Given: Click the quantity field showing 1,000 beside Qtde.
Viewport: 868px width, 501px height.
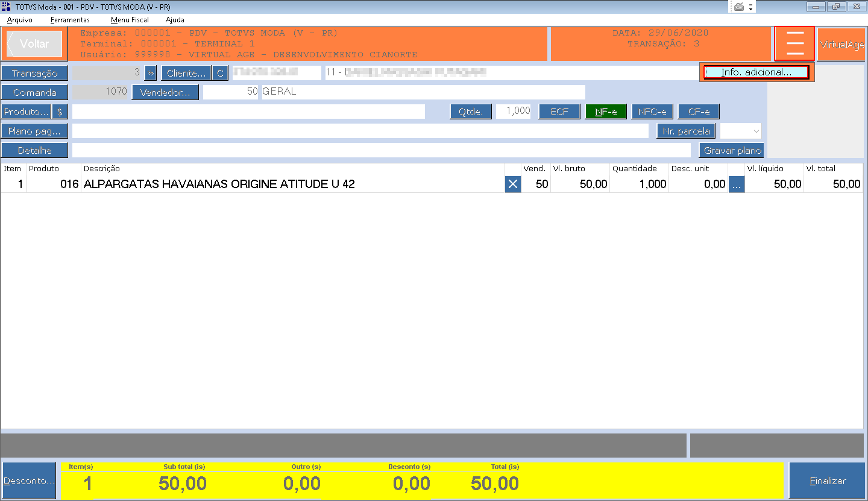Looking at the screenshot, I should pos(514,112).
